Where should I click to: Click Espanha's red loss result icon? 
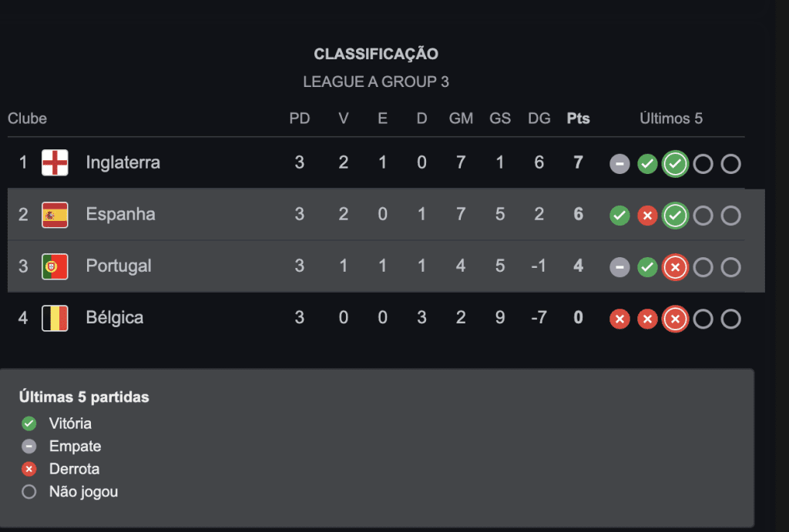coord(647,216)
